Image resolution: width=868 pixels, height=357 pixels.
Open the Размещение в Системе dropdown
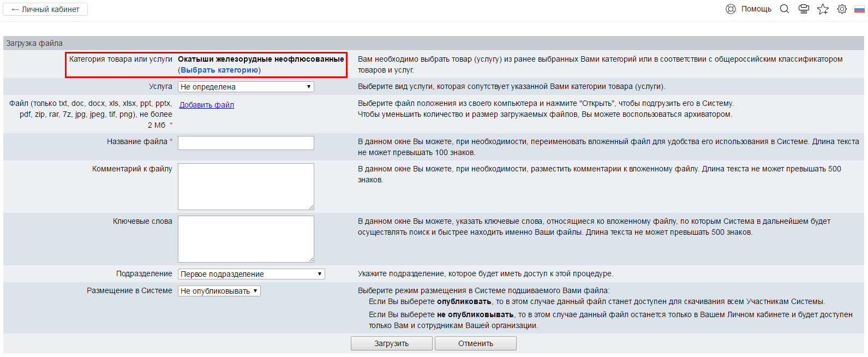pos(219,291)
